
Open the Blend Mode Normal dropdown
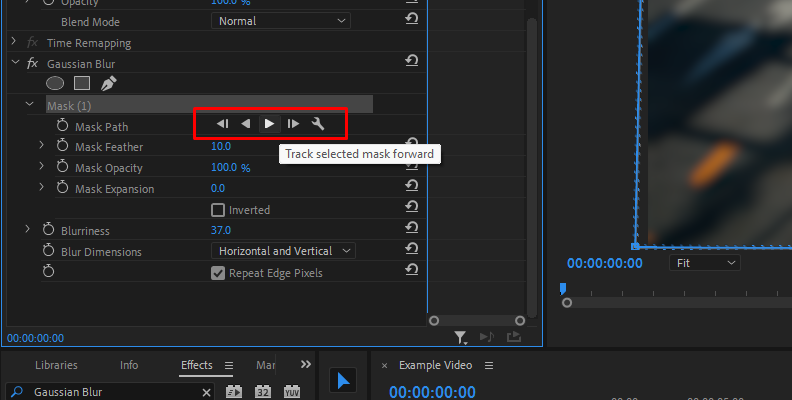coord(281,21)
